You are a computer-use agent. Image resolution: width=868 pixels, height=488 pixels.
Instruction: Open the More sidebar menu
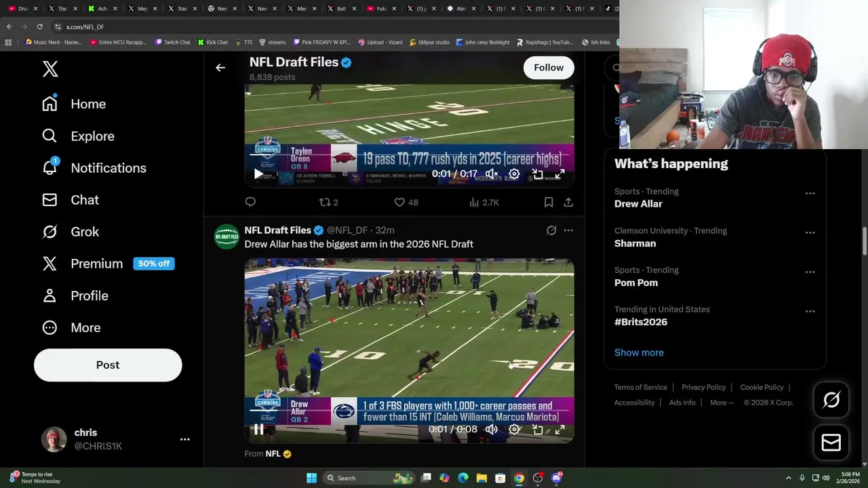pos(71,327)
